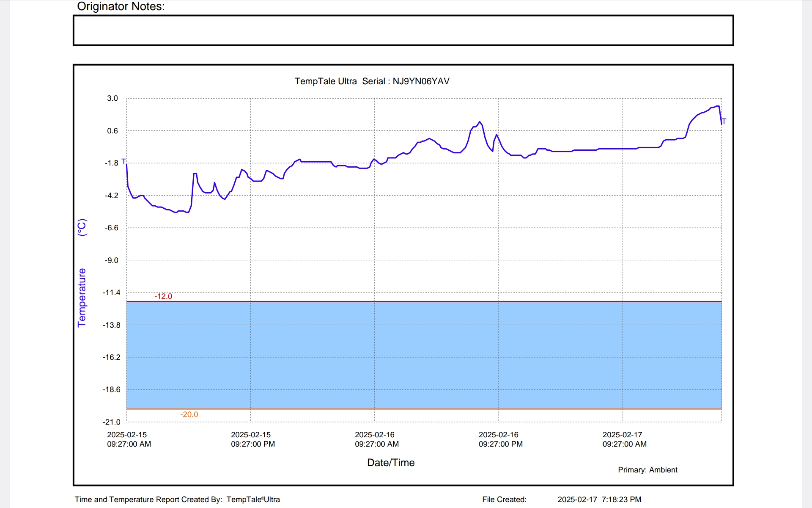812x508 pixels.
Task: Click the Originator Notes empty text box
Action: click(403, 30)
